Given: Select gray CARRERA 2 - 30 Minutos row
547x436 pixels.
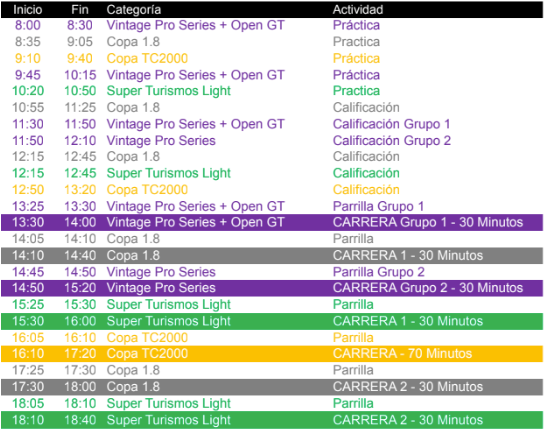Looking at the screenshot, I should point(272,387).
